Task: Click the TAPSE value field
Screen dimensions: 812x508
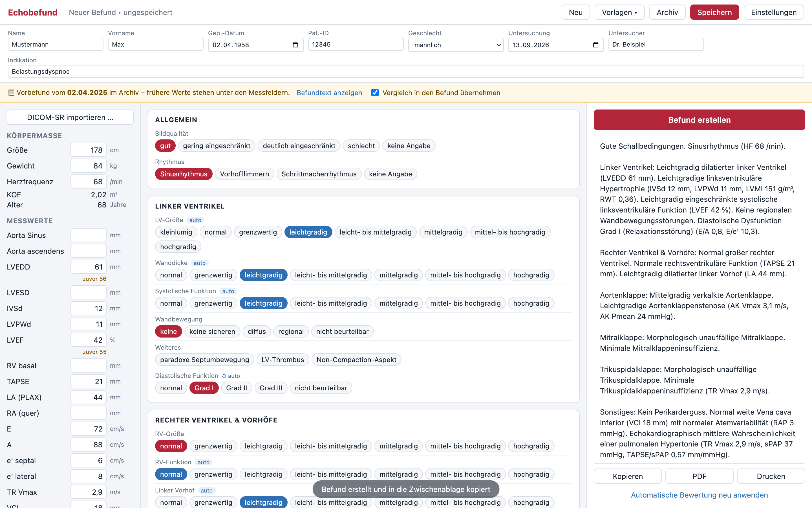Action: click(89, 382)
